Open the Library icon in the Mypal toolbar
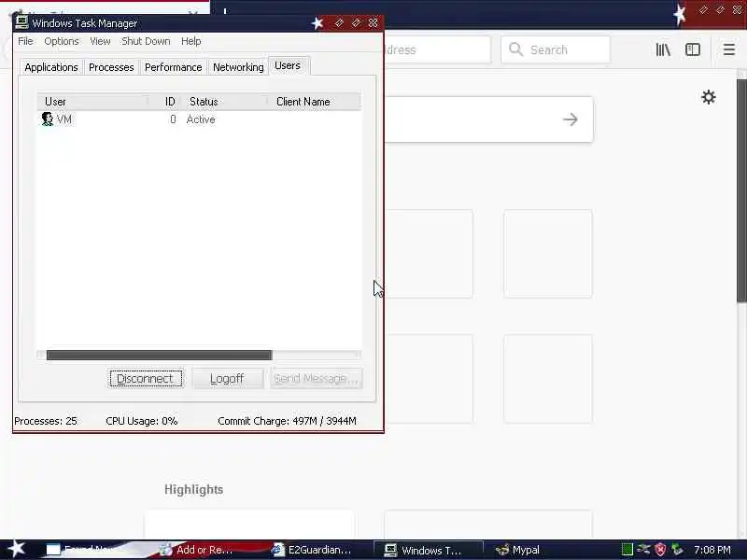747x560 pixels. tap(663, 49)
